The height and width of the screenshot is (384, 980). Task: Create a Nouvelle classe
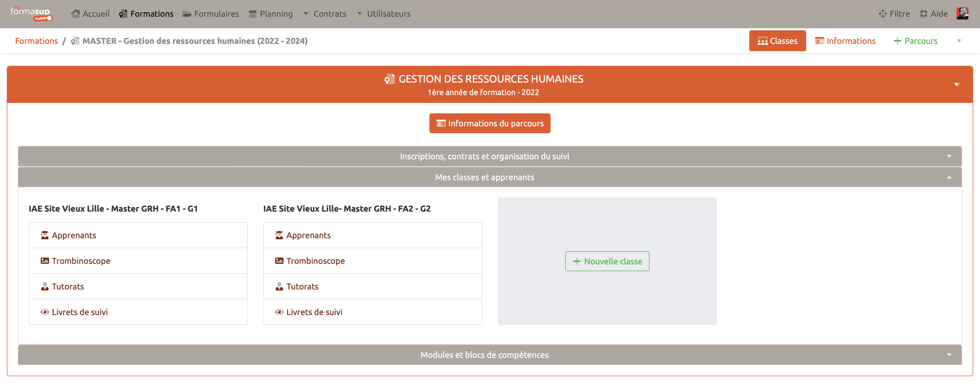607,261
